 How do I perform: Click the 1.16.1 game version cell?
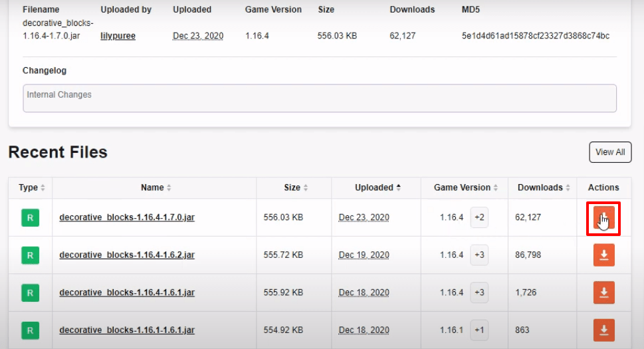pos(451,330)
